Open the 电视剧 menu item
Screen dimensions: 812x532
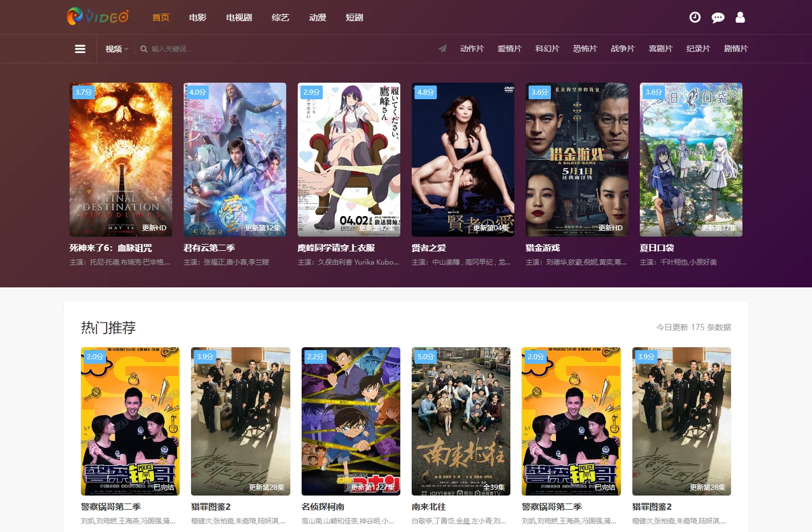click(x=239, y=18)
